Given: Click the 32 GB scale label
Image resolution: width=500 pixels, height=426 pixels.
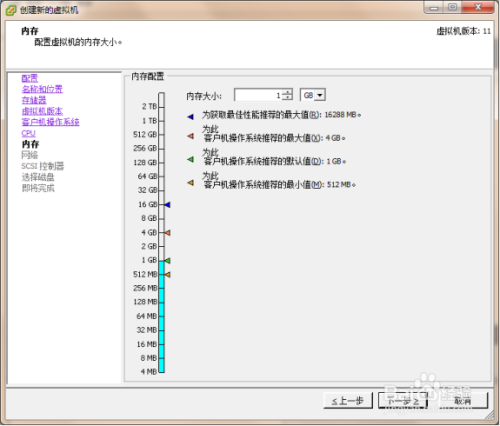Looking at the screenshot, I should 147,190.
